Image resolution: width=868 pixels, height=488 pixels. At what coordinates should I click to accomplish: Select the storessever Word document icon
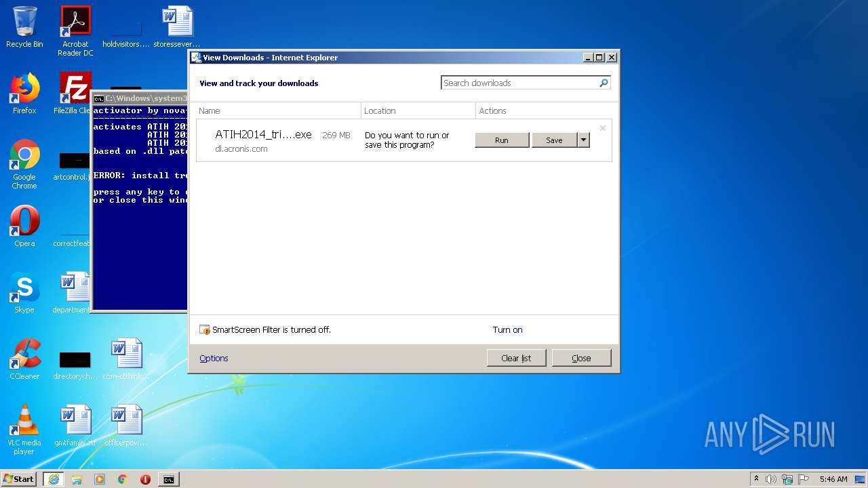pyautogui.click(x=177, y=27)
